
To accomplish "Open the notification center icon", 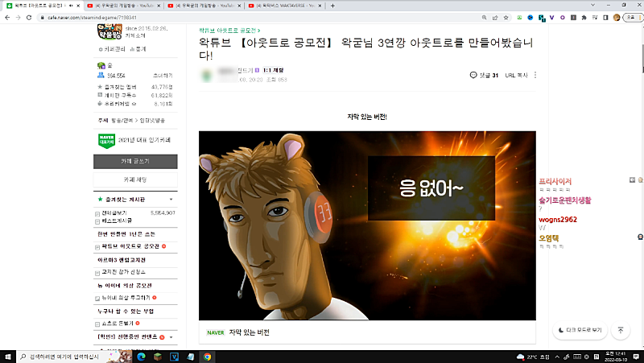I will pyautogui.click(x=636, y=357).
